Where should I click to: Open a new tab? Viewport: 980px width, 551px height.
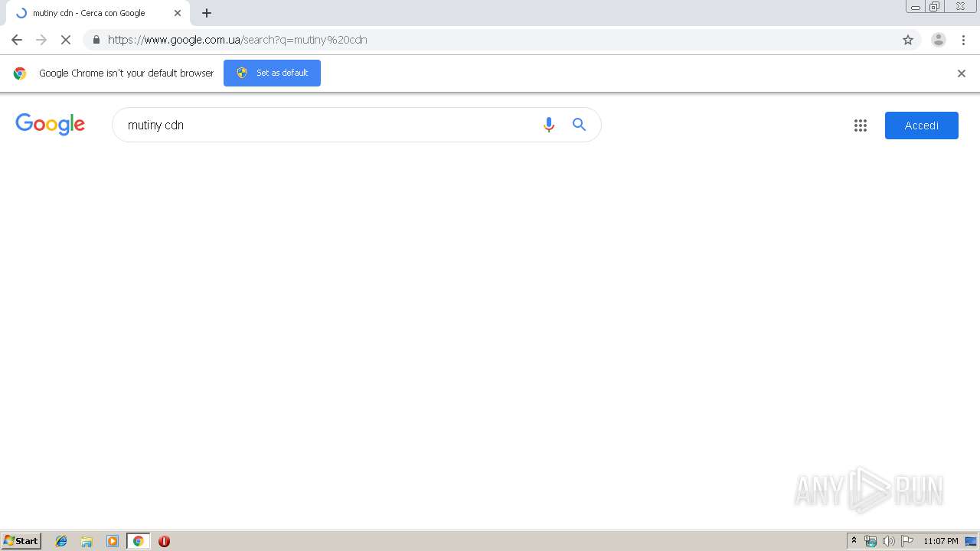[x=207, y=13]
